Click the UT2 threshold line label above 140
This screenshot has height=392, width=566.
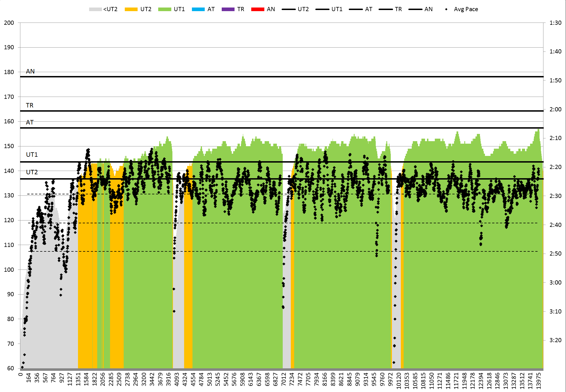point(32,172)
